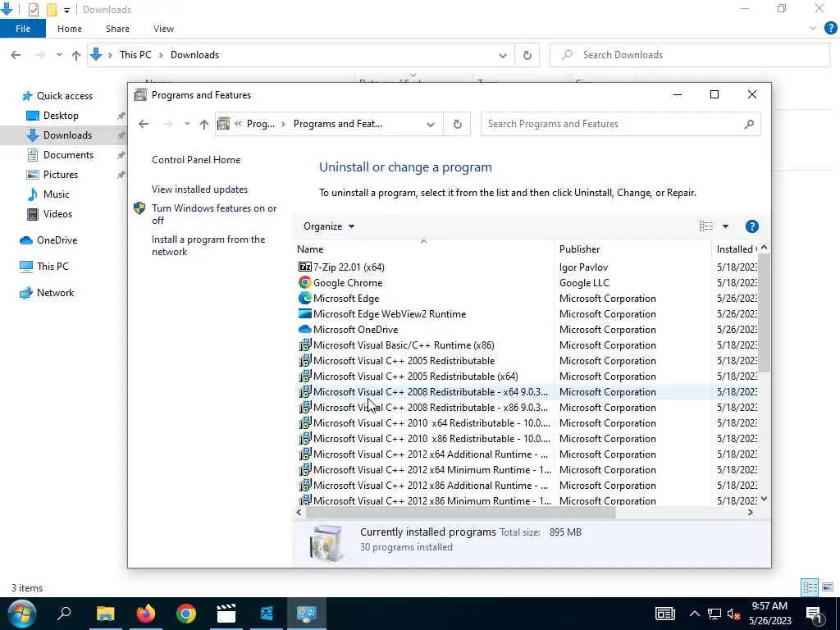This screenshot has height=630, width=840.
Task: Expand File Explorer address bar dropdown
Action: (x=503, y=55)
